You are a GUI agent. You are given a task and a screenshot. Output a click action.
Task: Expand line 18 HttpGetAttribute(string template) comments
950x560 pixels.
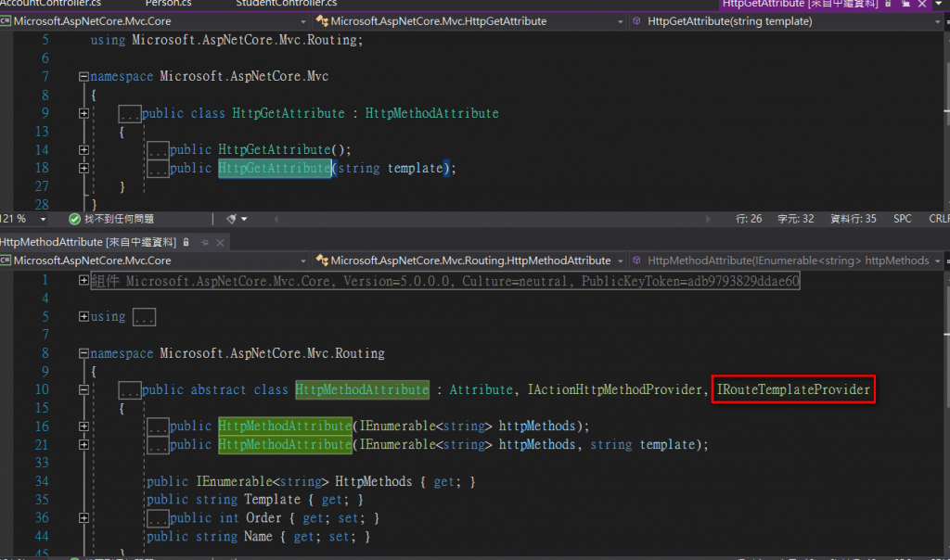(x=83, y=168)
